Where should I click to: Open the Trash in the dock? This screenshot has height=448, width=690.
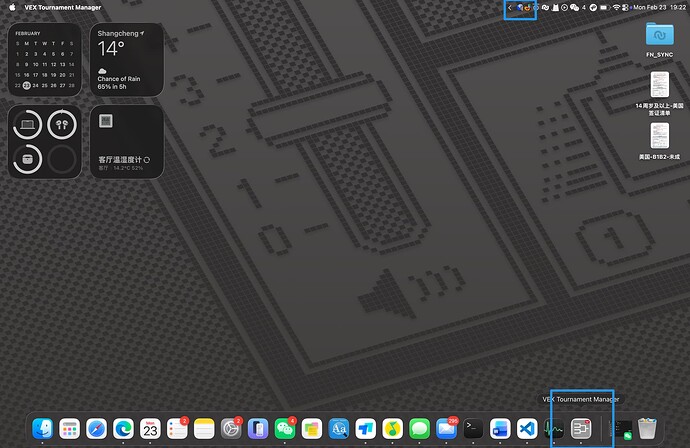tap(647, 428)
